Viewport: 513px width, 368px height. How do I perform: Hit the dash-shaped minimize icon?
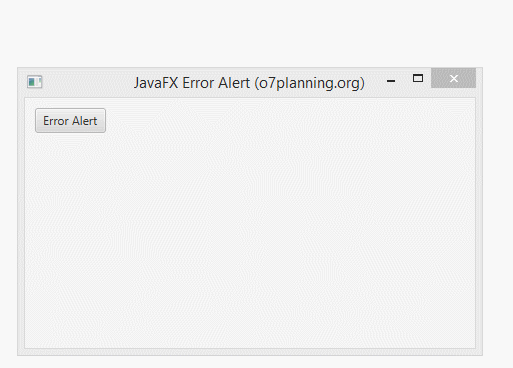pyautogui.click(x=391, y=81)
